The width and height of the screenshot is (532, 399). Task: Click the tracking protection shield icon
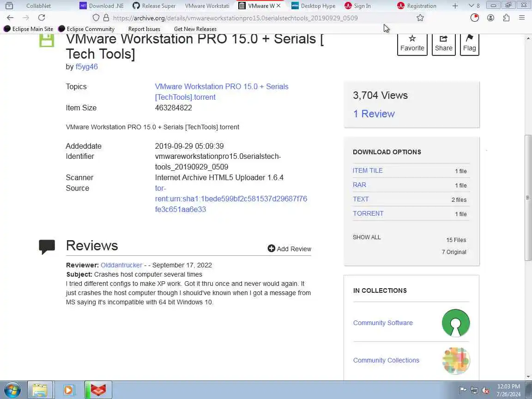click(96, 18)
